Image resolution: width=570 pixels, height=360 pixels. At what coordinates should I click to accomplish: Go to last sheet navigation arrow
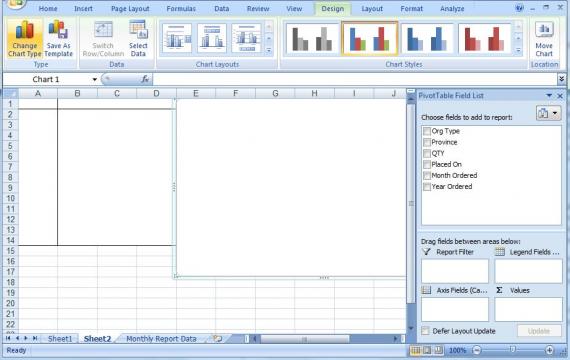click(x=35, y=338)
